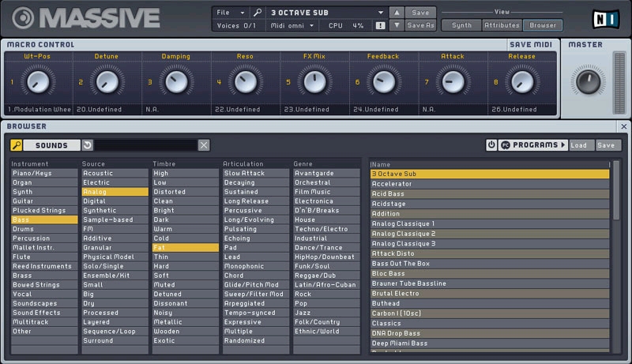Toggle the Soundscapes instrument tag

coord(44,304)
